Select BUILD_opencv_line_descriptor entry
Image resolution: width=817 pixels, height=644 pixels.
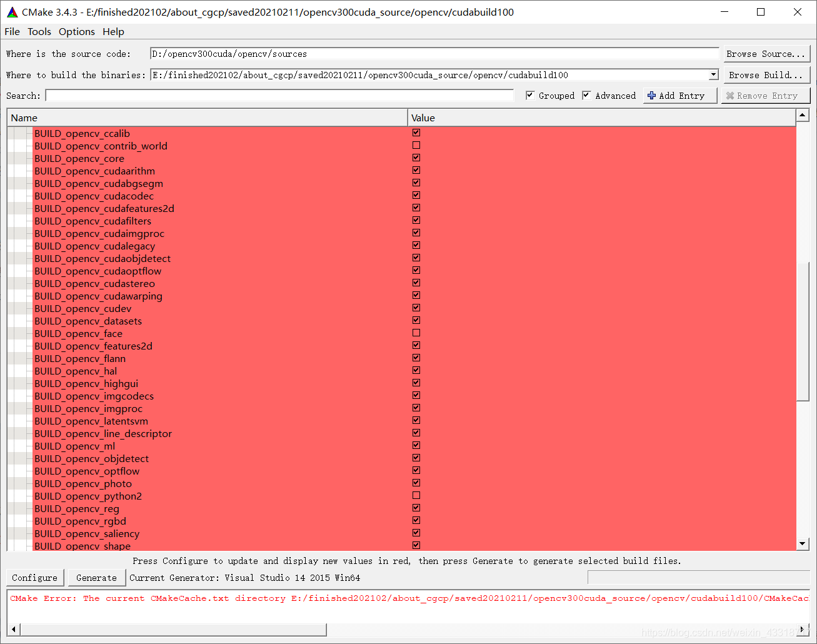point(103,434)
